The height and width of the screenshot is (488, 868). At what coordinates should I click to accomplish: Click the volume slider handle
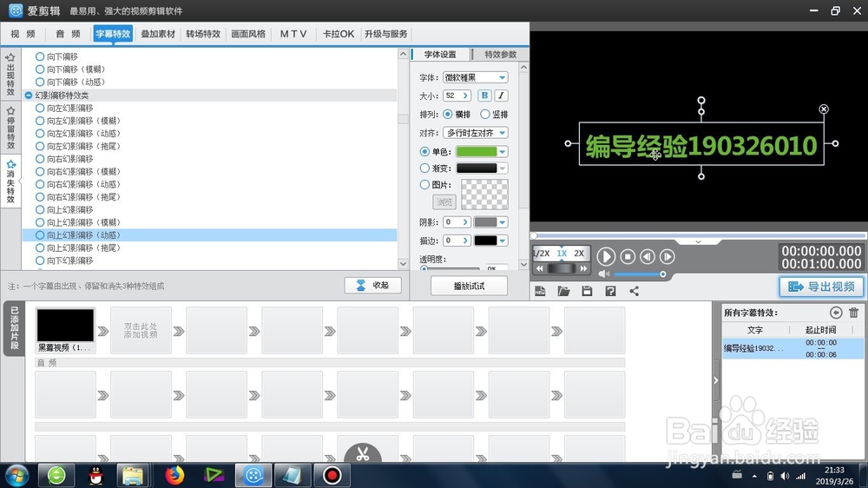[662, 274]
